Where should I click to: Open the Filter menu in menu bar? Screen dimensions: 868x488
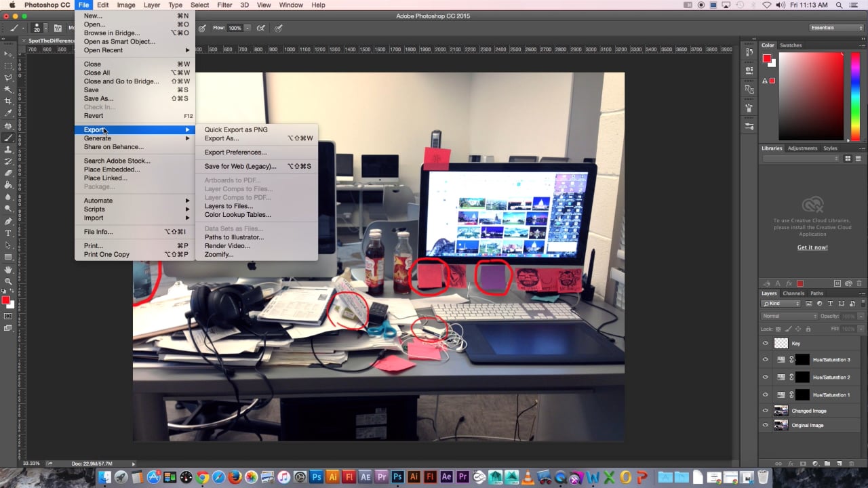[x=224, y=5]
